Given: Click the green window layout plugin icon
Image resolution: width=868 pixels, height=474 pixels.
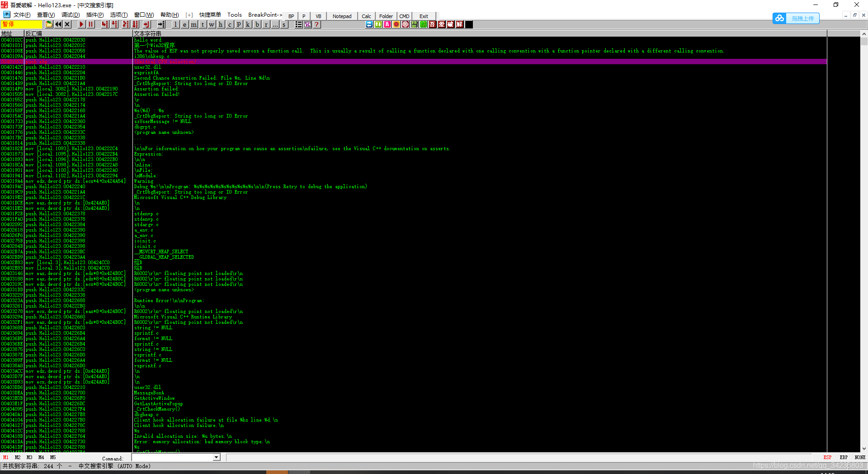Looking at the screenshot, I should 424,24.
